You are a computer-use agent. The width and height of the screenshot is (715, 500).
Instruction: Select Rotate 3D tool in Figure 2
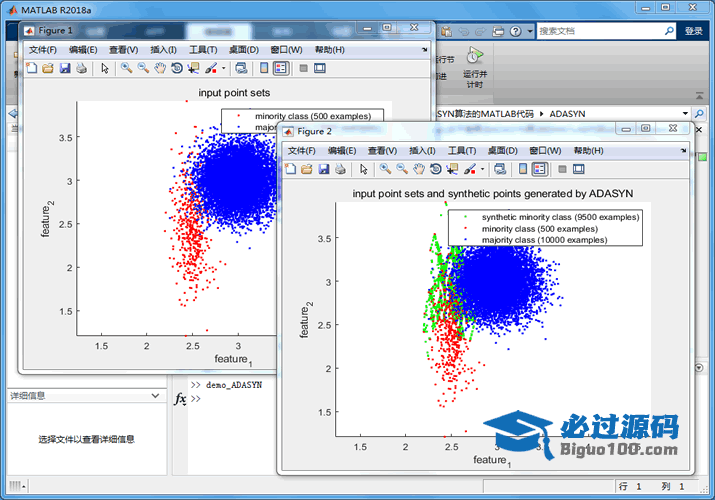435,169
